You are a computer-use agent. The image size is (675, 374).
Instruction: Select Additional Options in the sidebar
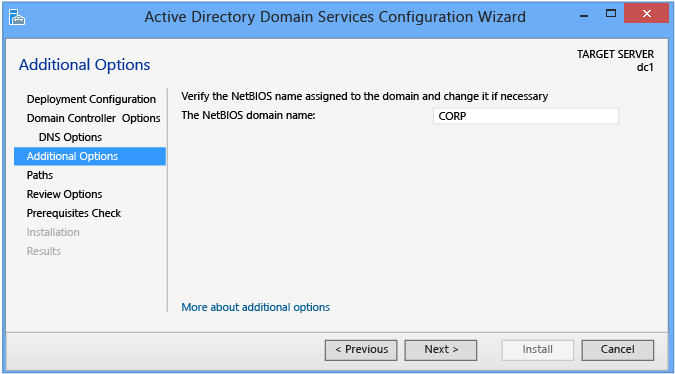(x=90, y=156)
